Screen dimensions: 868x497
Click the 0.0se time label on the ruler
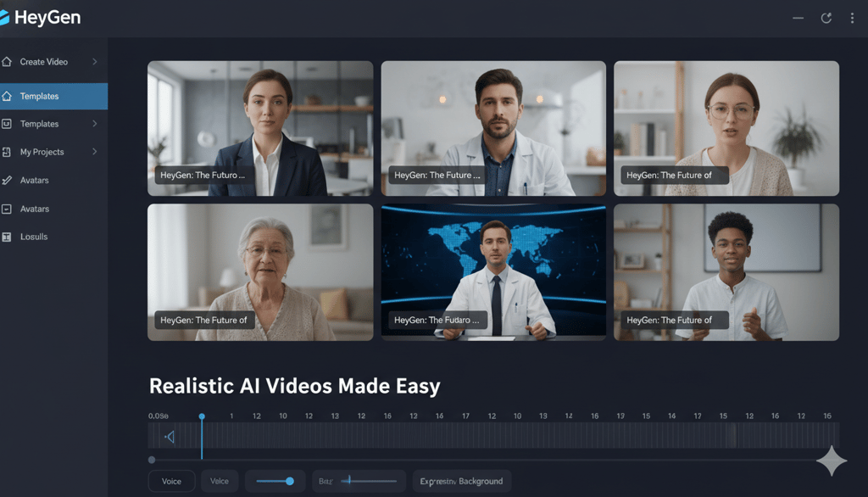(159, 416)
